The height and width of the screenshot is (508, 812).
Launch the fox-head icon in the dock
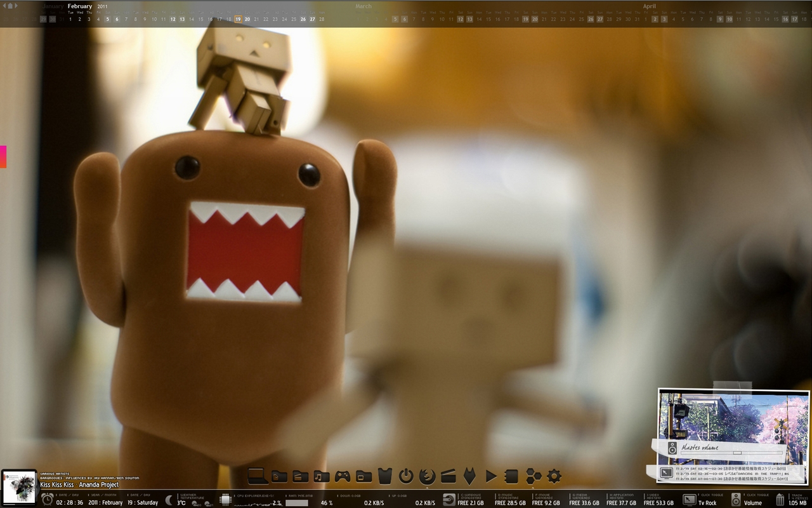[469, 476]
